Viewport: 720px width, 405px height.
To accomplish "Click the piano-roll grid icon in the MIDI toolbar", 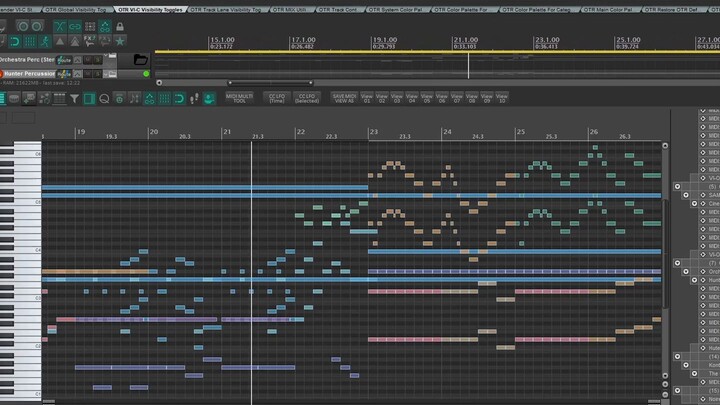I will click(x=59, y=98).
